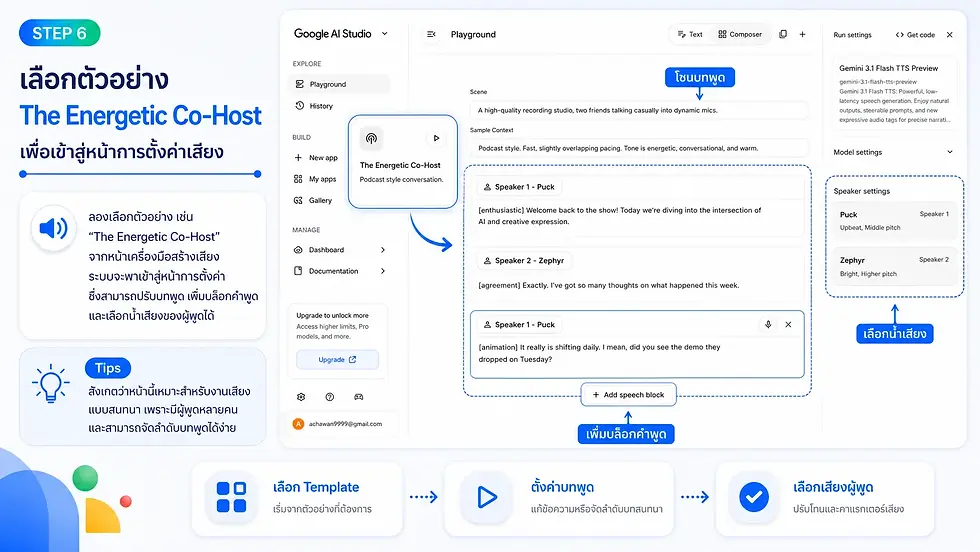Choose the Zephyr voice for Speaker 2
The height and width of the screenshot is (552, 980).
tap(894, 266)
